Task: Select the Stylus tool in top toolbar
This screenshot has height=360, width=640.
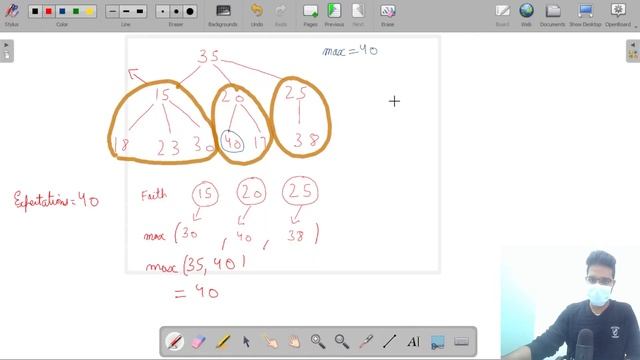Action: (11, 15)
